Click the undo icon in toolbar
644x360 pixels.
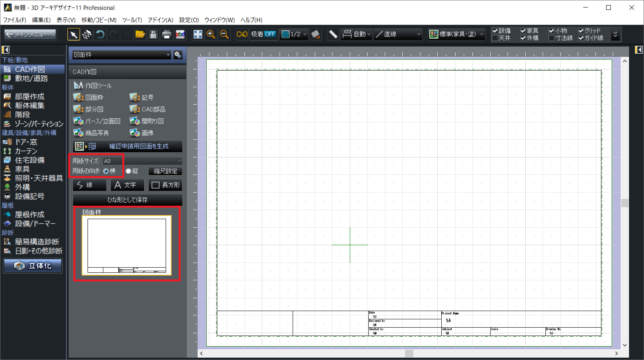pyautogui.click(x=100, y=35)
